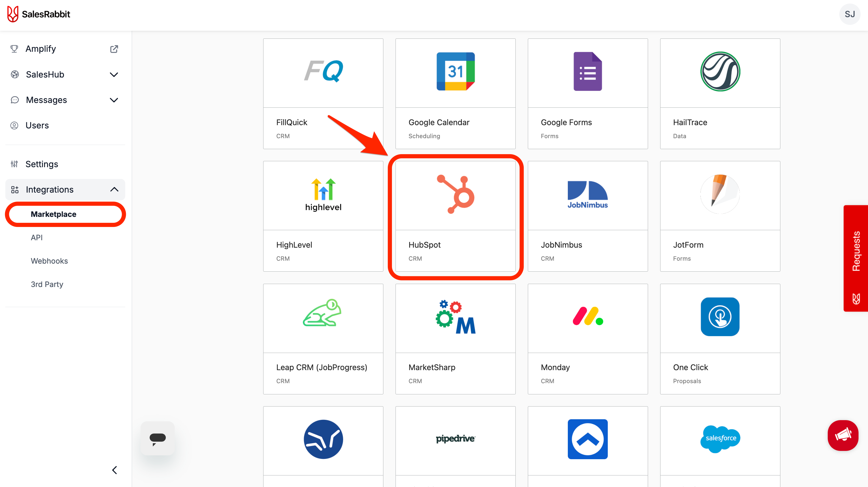Screen dimensions: 868x487
Task: Open the Pipedrive integration logo
Action: coord(455,438)
